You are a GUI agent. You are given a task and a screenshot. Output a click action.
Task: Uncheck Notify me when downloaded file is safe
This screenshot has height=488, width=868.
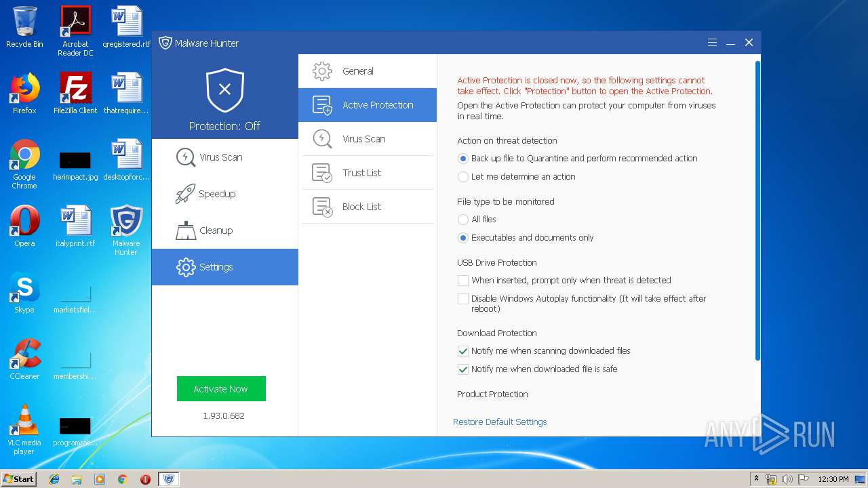click(x=463, y=369)
